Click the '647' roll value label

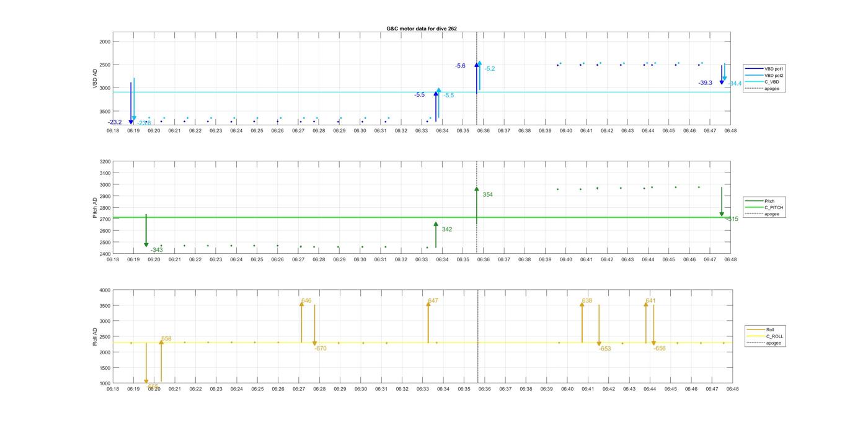point(433,301)
